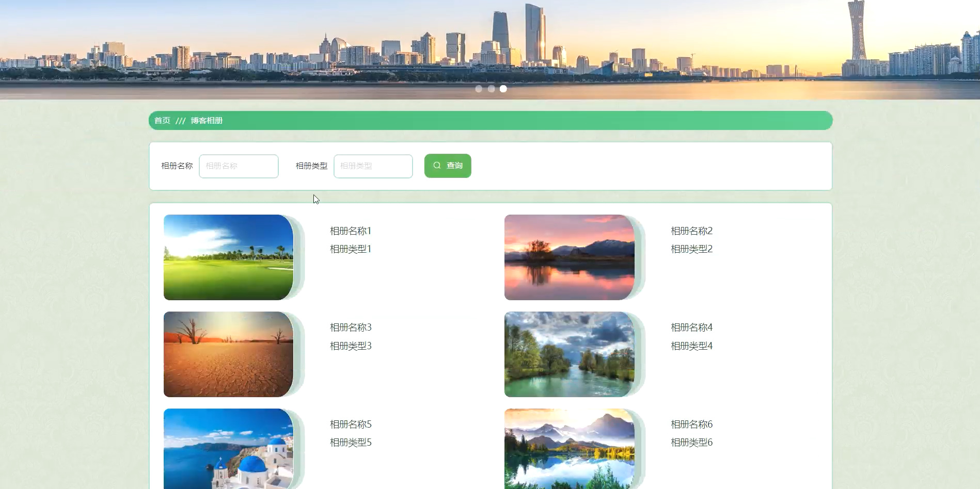Viewport: 980px width, 489px height.
Task: Click the 相册名称 field label
Action: coord(177,166)
